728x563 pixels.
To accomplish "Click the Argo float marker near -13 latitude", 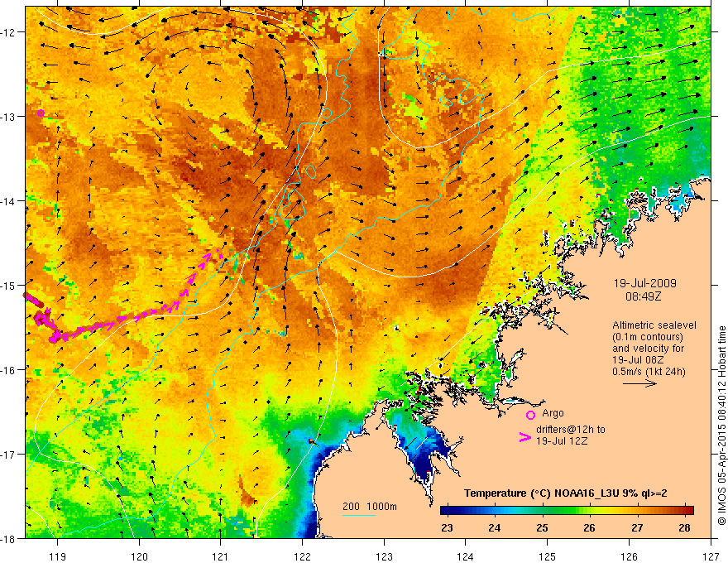I will click(x=41, y=113).
